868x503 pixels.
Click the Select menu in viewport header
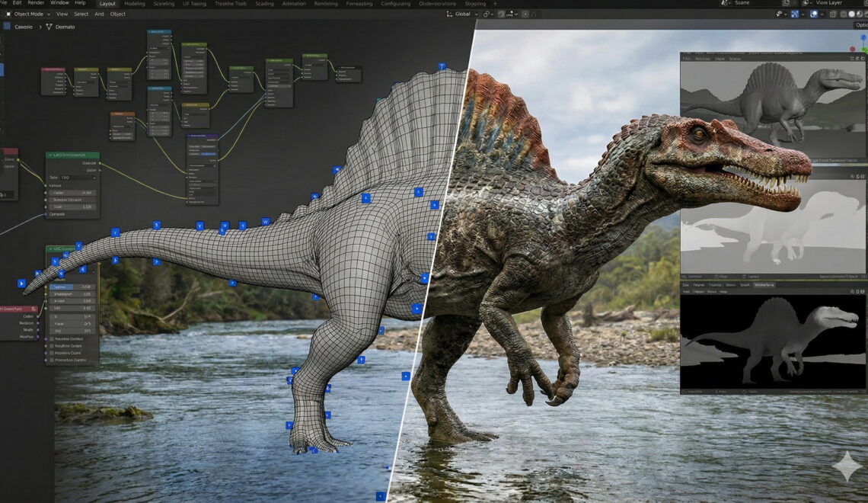81,14
